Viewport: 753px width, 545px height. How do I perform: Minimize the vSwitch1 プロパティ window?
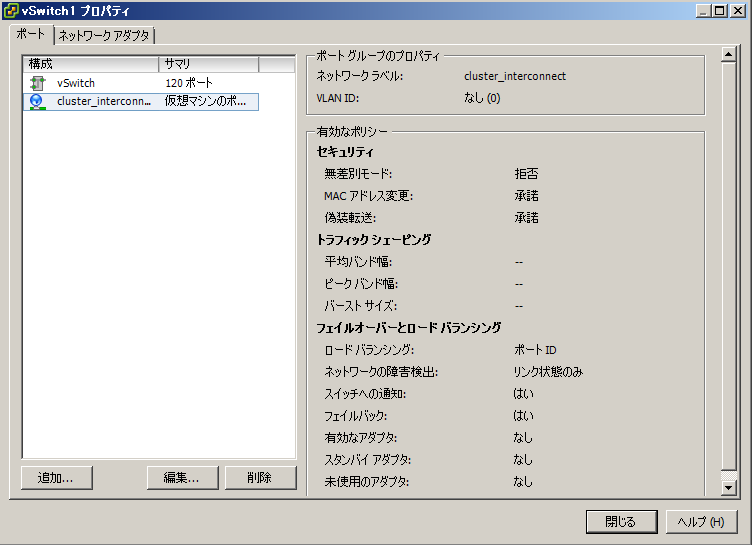pos(703,11)
